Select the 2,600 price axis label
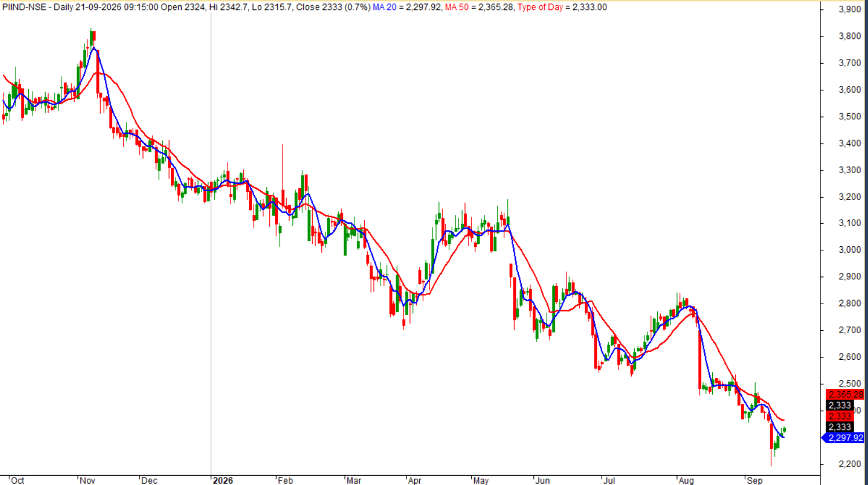 pyautogui.click(x=849, y=357)
